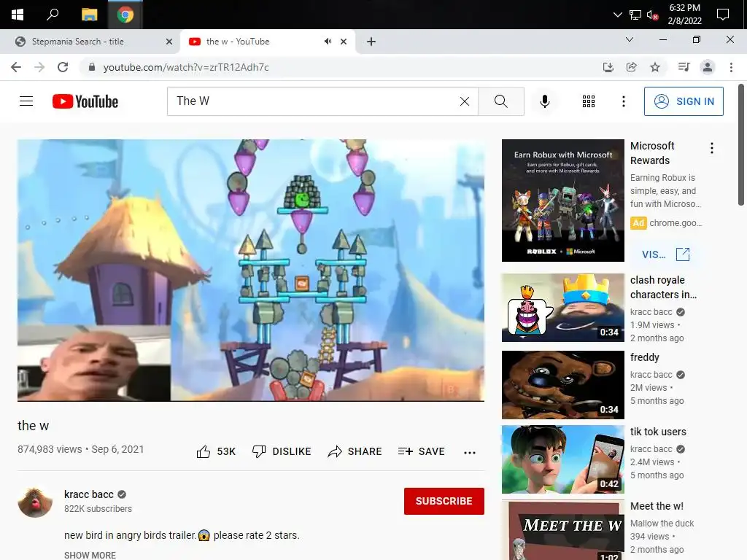Image resolution: width=747 pixels, height=560 pixels.
Task: Reload the page
Action: coord(63,67)
